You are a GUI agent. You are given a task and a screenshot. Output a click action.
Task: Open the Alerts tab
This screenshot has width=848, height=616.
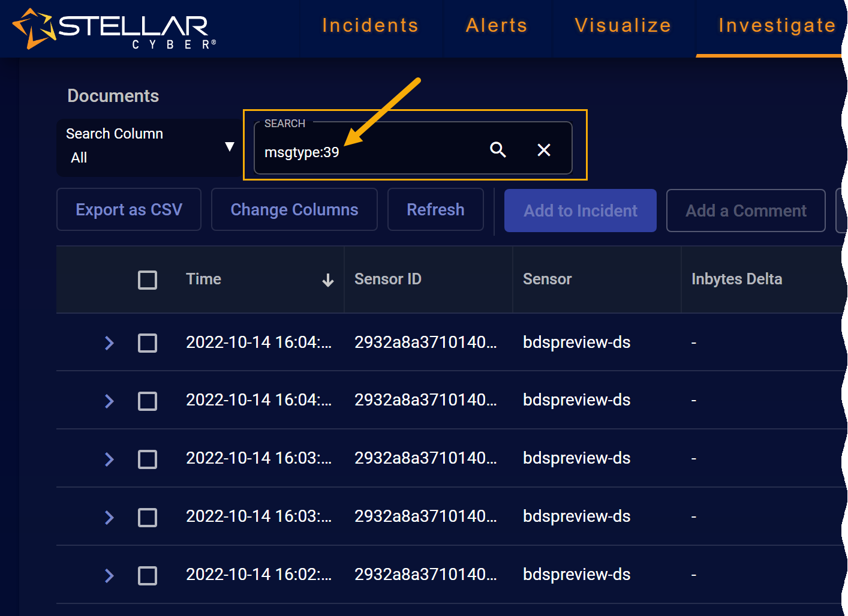[497, 26]
